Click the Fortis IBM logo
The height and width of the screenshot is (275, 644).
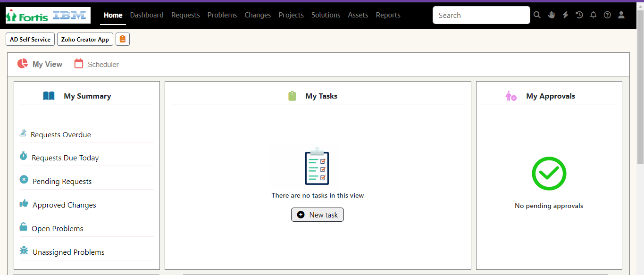tap(48, 15)
